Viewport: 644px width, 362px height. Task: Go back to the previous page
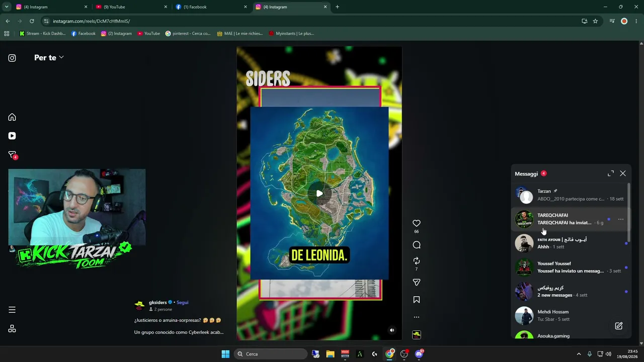pos(8,21)
